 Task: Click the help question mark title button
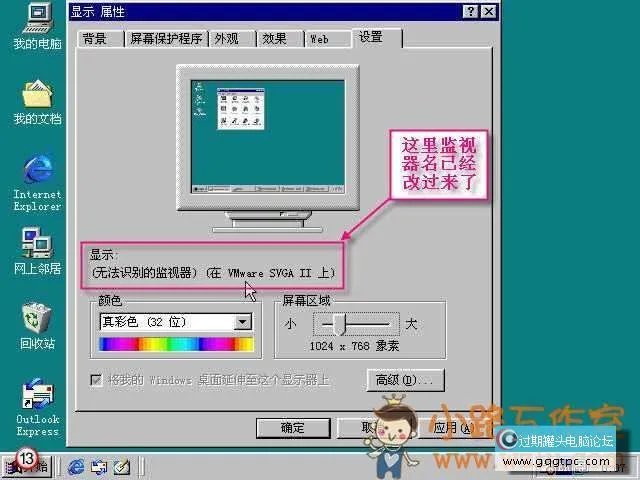[470, 11]
